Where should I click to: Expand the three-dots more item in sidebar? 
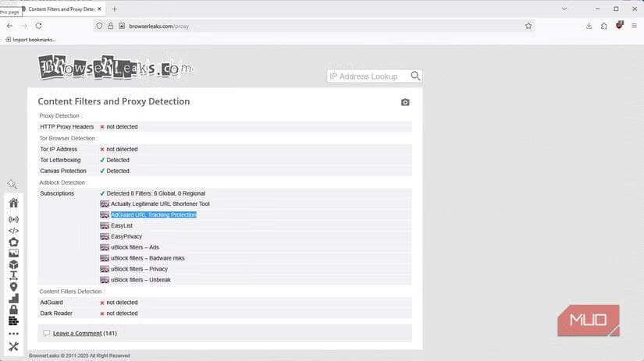(x=13, y=334)
